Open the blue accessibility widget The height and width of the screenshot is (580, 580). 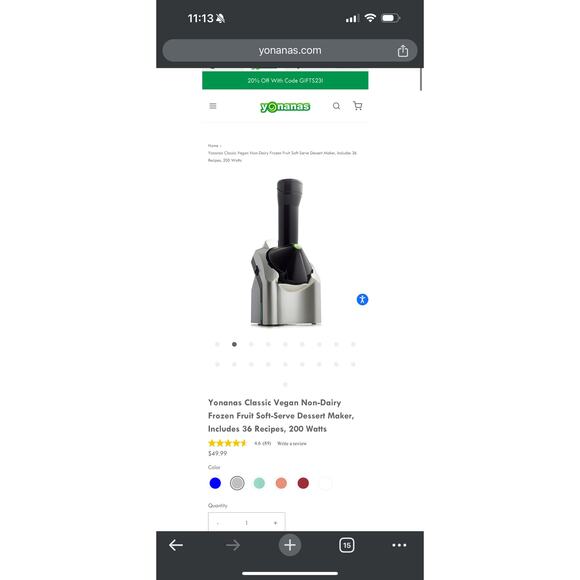pyautogui.click(x=362, y=299)
